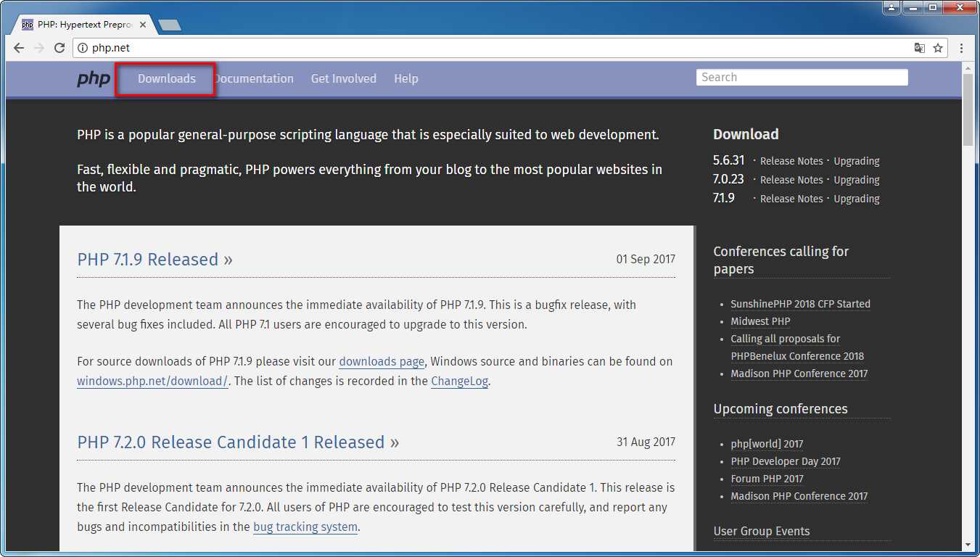Open Upgrading guide for 7.1.9

857,199
